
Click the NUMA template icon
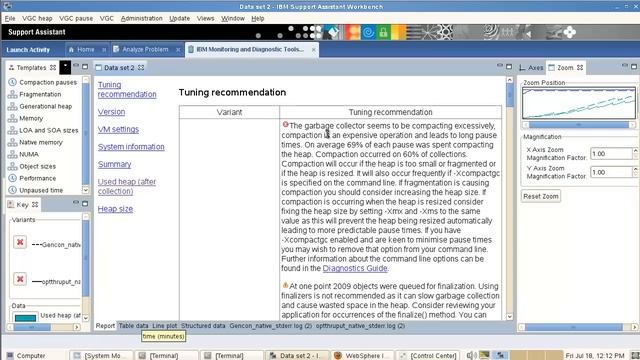coord(13,154)
